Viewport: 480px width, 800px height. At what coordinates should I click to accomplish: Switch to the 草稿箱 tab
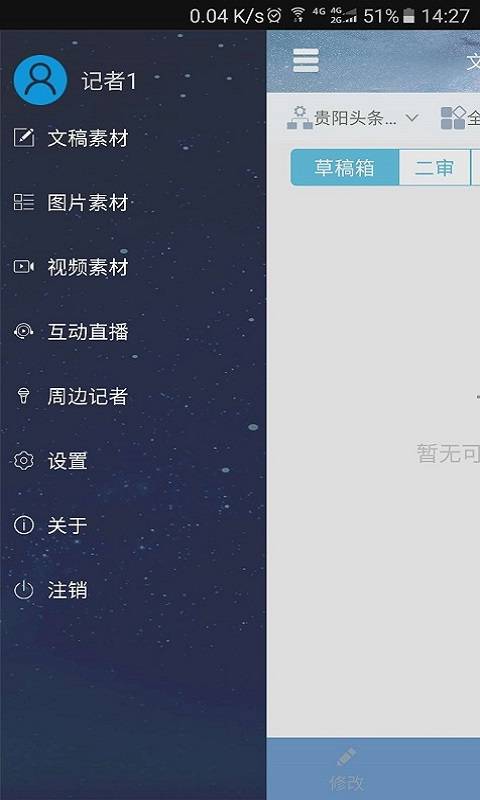pos(345,167)
